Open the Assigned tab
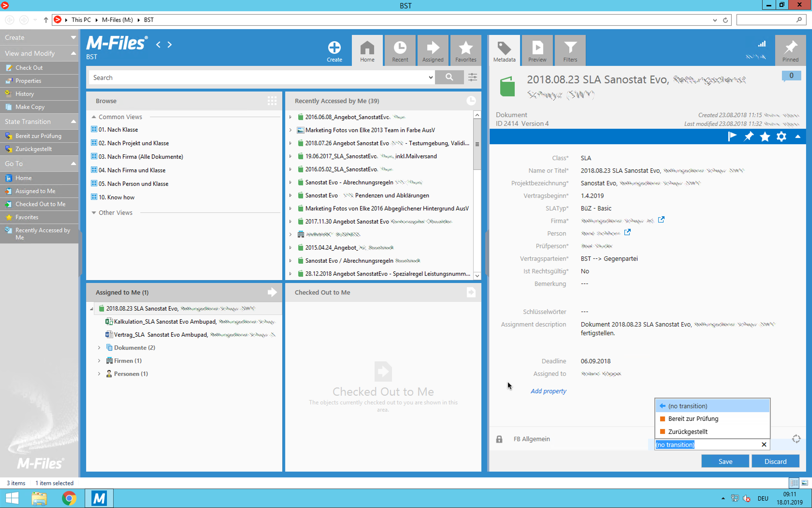This screenshot has width=812, height=508. point(433,51)
